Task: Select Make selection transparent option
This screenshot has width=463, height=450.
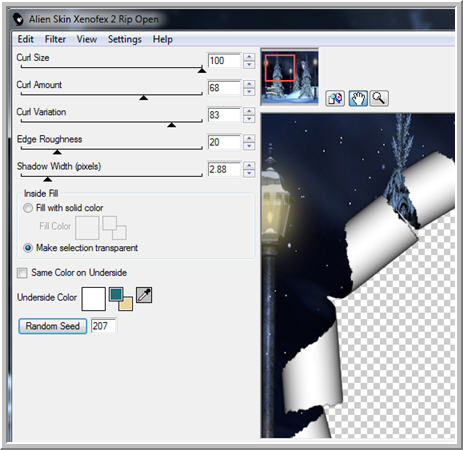Action: (x=80, y=248)
